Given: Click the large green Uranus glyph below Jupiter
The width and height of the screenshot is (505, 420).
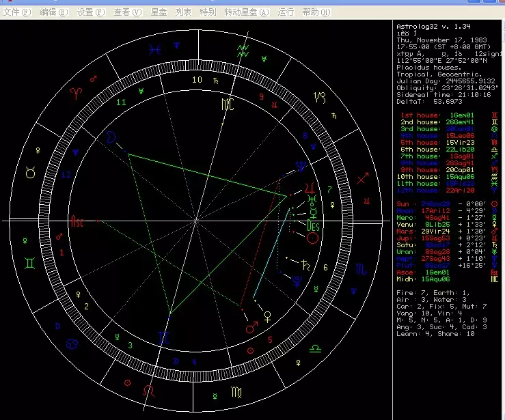Looking at the screenshot, I should 312,200.
